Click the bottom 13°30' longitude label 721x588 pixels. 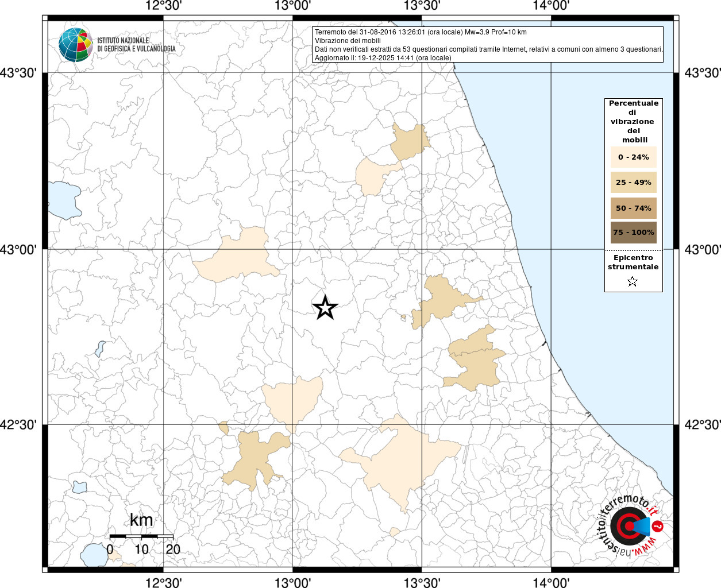(422, 583)
